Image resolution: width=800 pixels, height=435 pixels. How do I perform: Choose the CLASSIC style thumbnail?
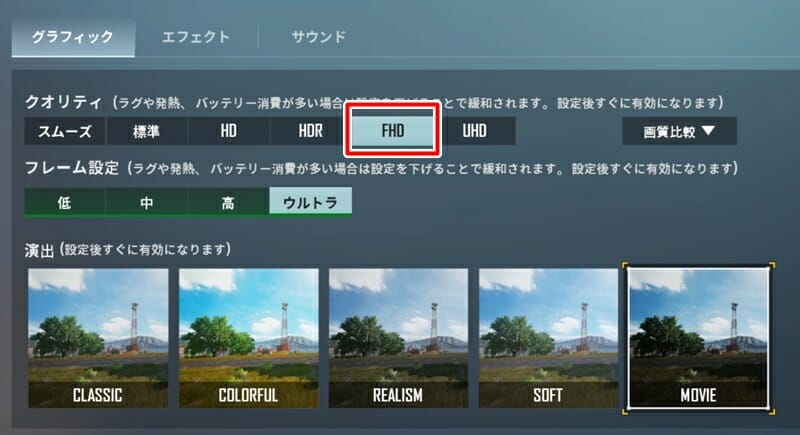98,338
